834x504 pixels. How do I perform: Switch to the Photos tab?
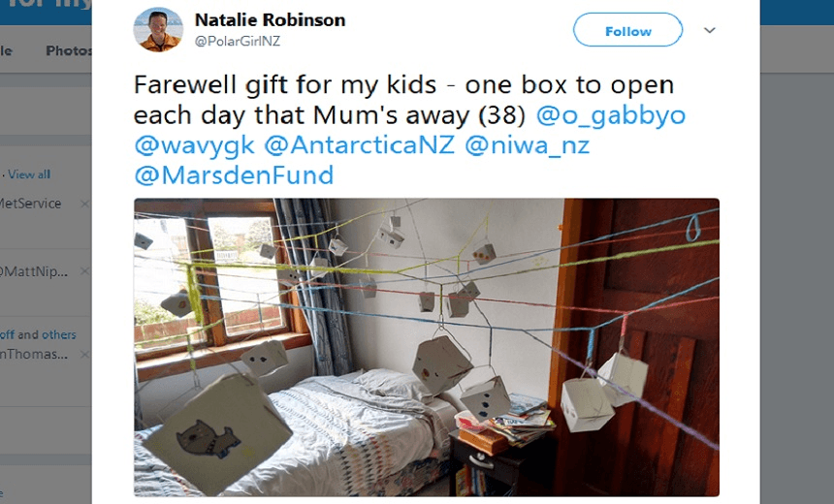click(x=69, y=50)
